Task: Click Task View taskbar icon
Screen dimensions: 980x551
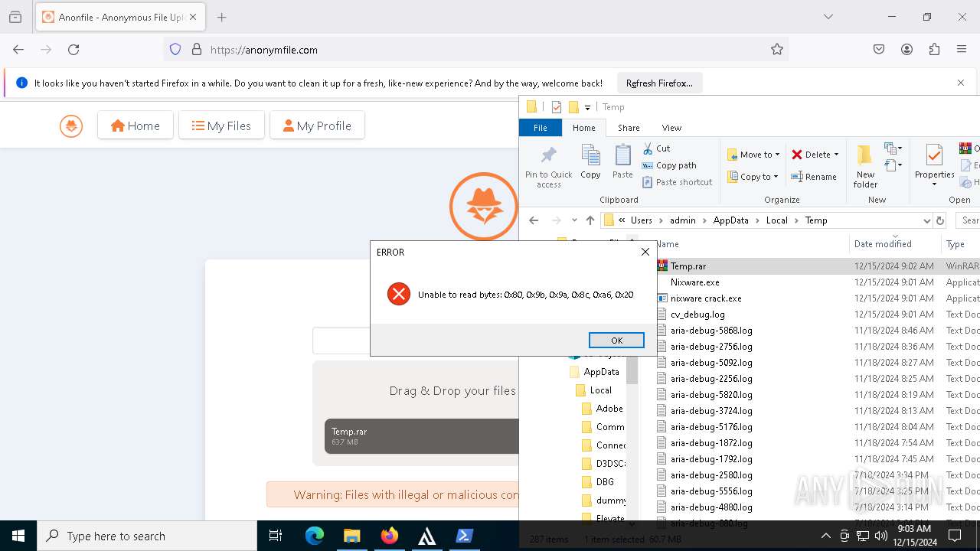Action: (x=276, y=536)
